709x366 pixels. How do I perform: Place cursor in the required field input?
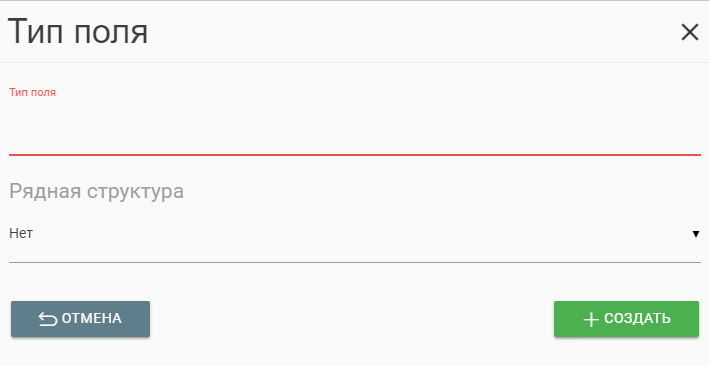(x=354, y=129)
